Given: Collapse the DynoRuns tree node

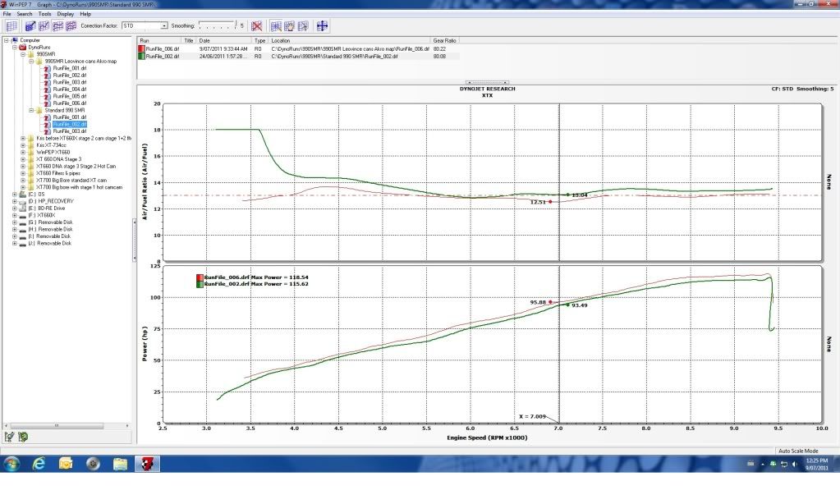Looking at the screenshot, I should [15, 47].
